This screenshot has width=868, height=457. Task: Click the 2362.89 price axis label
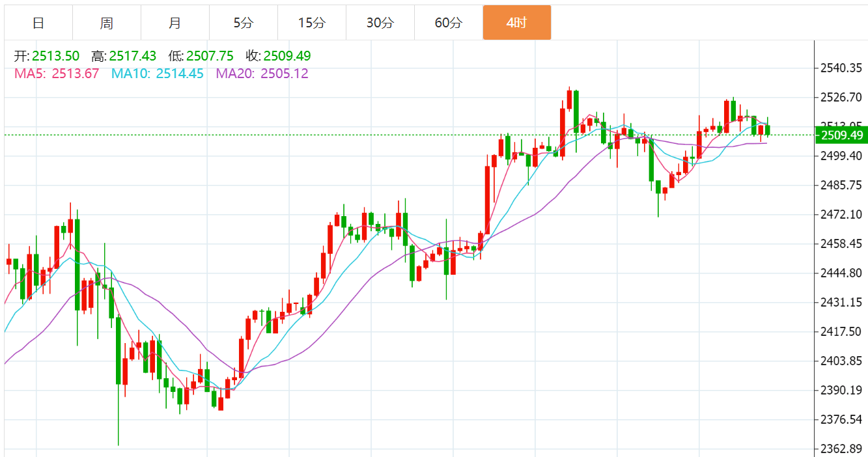coord(841,449)
